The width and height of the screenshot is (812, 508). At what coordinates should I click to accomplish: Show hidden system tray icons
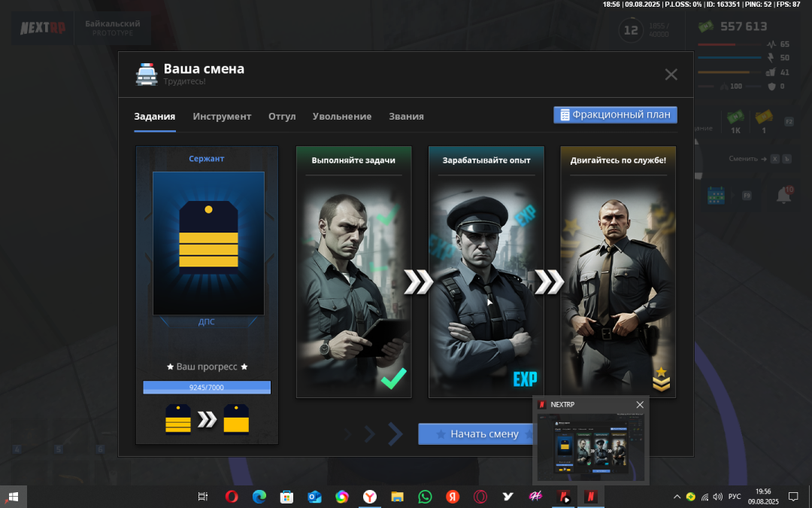(677, 497)
